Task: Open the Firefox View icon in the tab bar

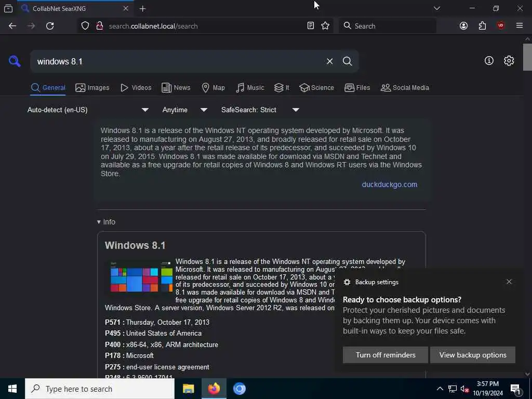Action: [8, 8]
